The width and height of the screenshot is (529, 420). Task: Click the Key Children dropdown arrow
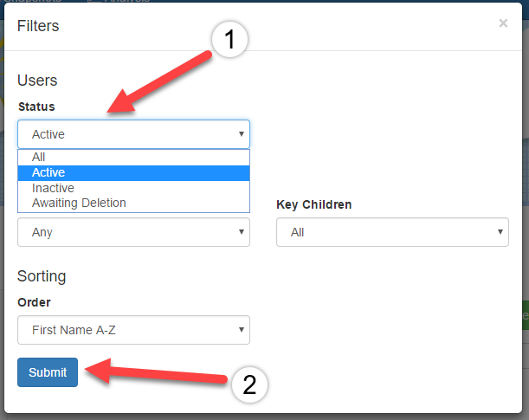[x=500, y=232]
